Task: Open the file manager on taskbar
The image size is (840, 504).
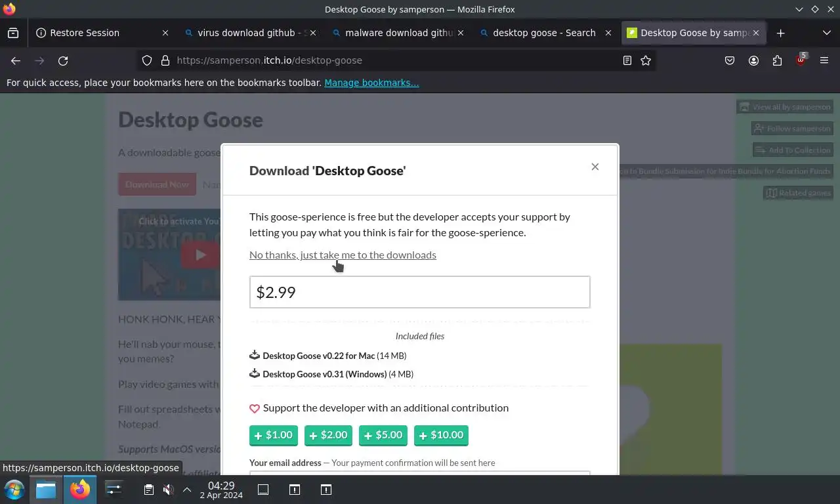Action: point(46,489)
